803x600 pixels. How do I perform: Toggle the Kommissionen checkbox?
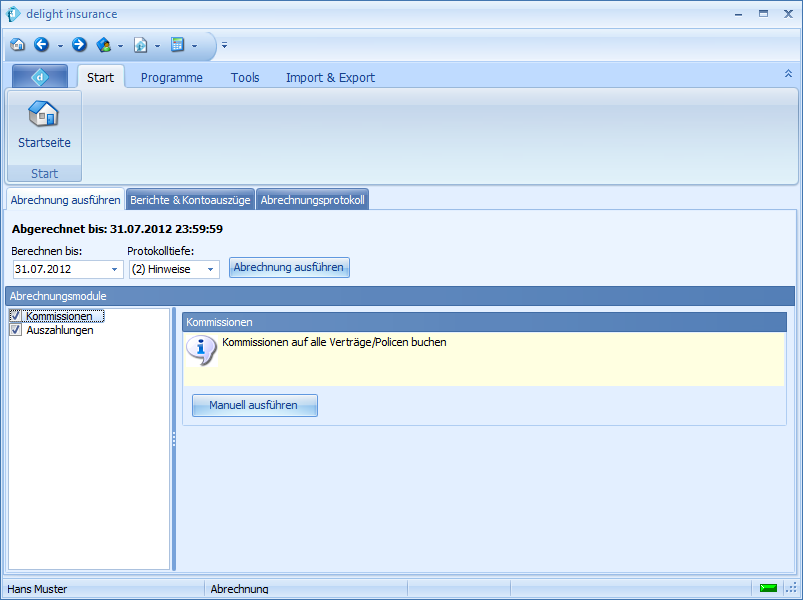point(15,317)
